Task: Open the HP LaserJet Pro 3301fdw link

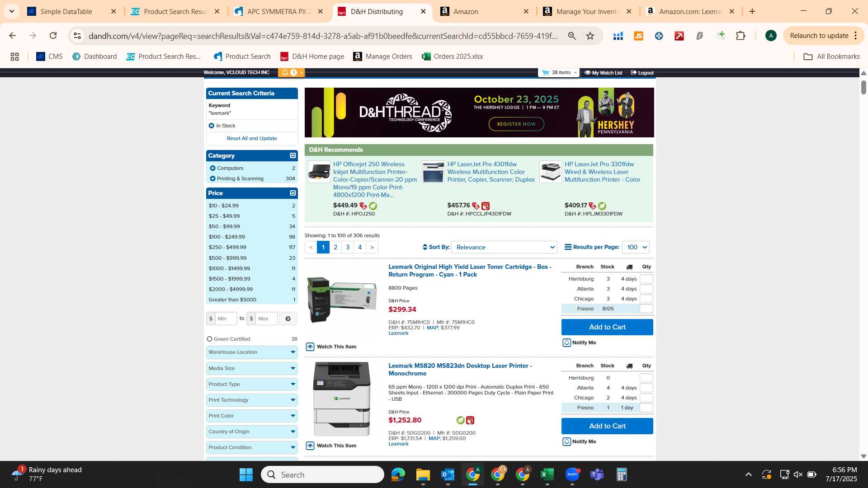Action: click(x=602, y=172)
